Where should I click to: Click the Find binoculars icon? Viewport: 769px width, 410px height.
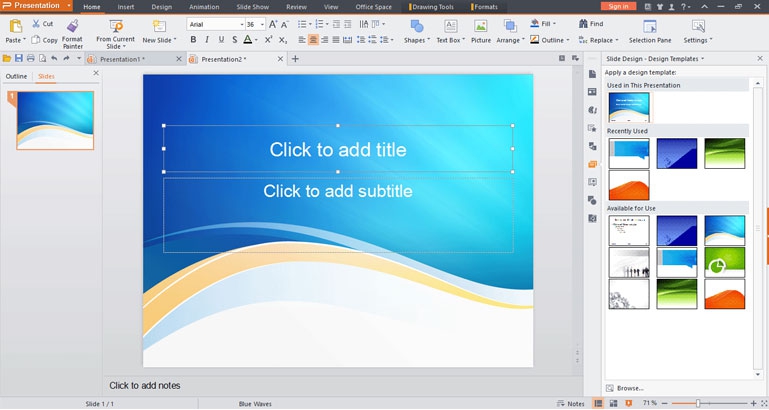(x=583, y=24)
